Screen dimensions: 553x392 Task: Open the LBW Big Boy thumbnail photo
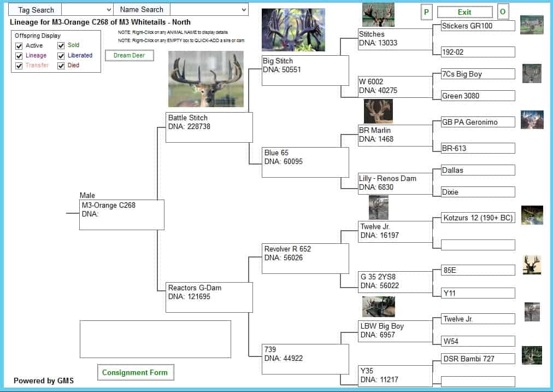(378, 307)
